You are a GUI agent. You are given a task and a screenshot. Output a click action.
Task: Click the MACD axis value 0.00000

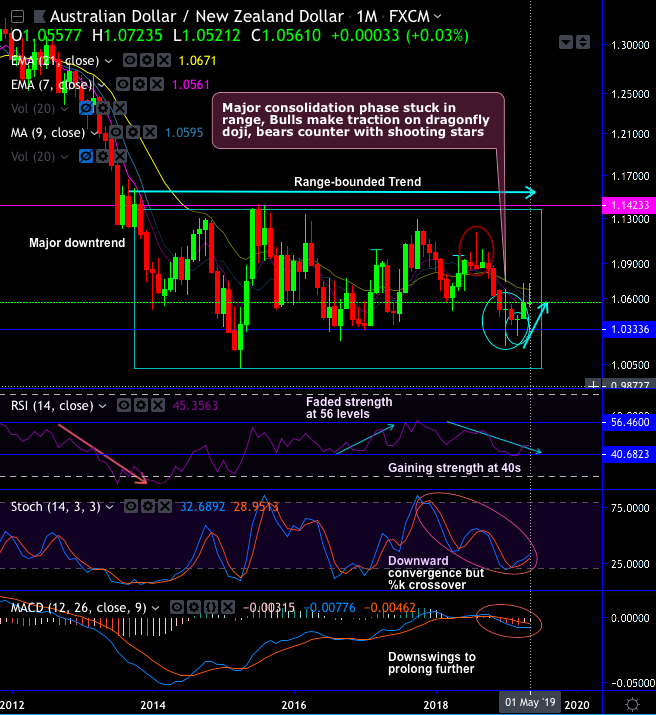pos(630,618)
